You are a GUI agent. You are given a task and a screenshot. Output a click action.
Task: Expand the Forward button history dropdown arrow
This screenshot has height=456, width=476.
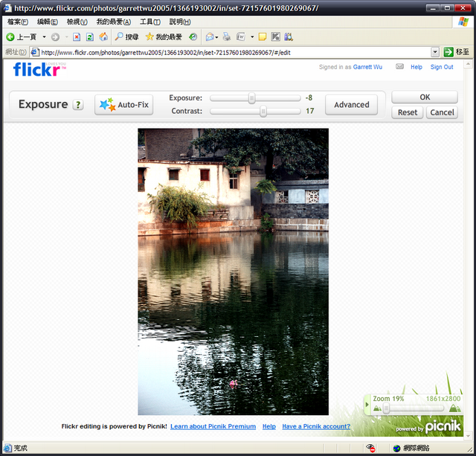pyautogui.click(x=66, y=37)
